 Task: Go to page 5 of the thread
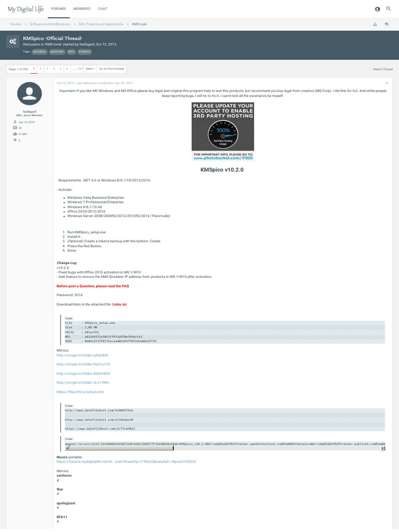coord(60,69)
